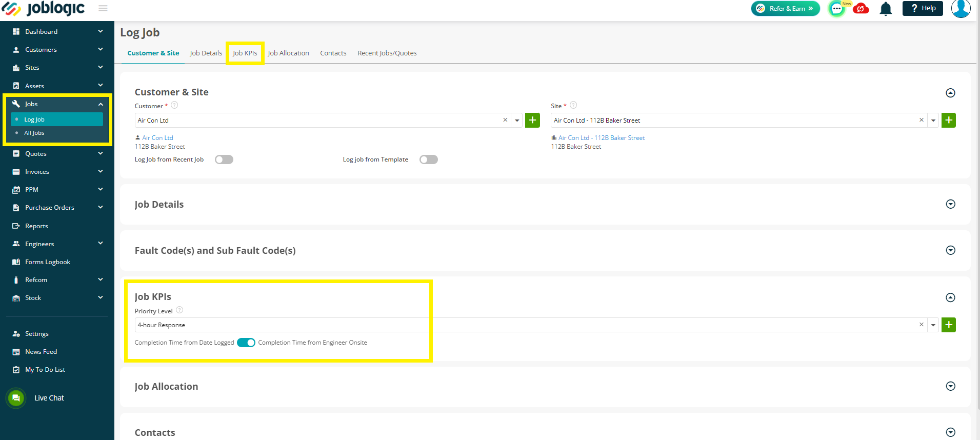Toggle Log job from Template switch

tap(429, 159)
